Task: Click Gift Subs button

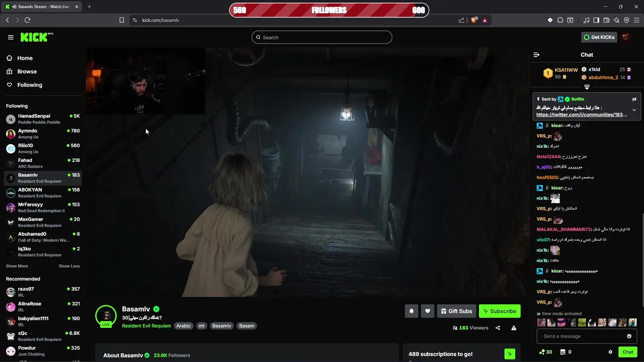Action: click(456, 311)
